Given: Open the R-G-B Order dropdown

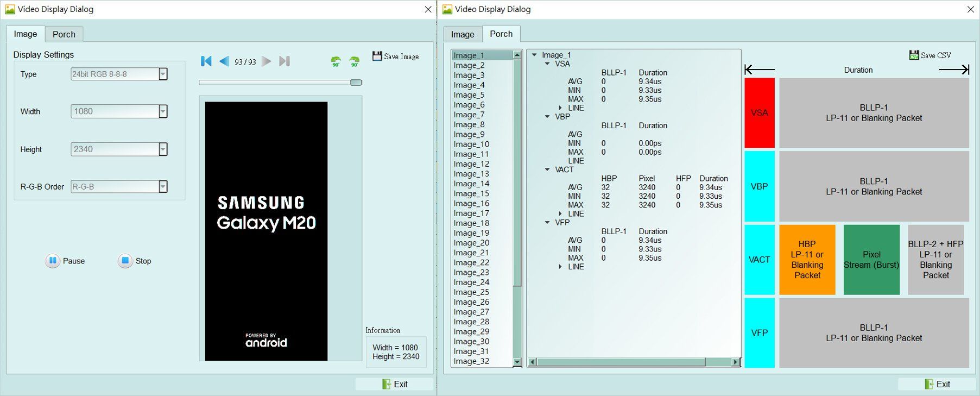Looking at the screenshot, I should point(163,186).
